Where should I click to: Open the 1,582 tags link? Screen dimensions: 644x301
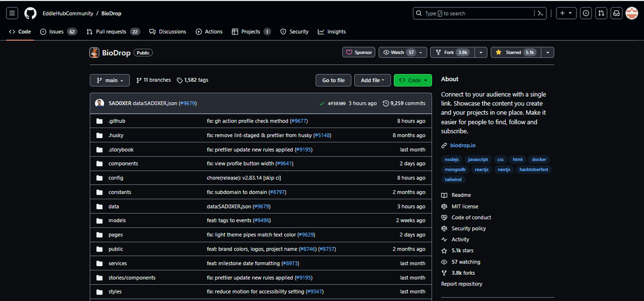pos(192,80)
